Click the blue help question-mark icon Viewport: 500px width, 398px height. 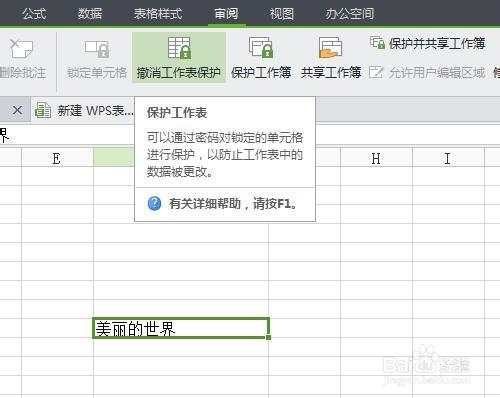[154, 203]
